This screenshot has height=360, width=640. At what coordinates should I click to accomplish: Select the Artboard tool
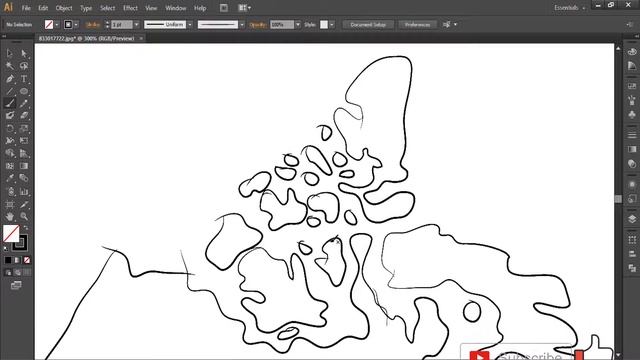click(x=9, y=204)
